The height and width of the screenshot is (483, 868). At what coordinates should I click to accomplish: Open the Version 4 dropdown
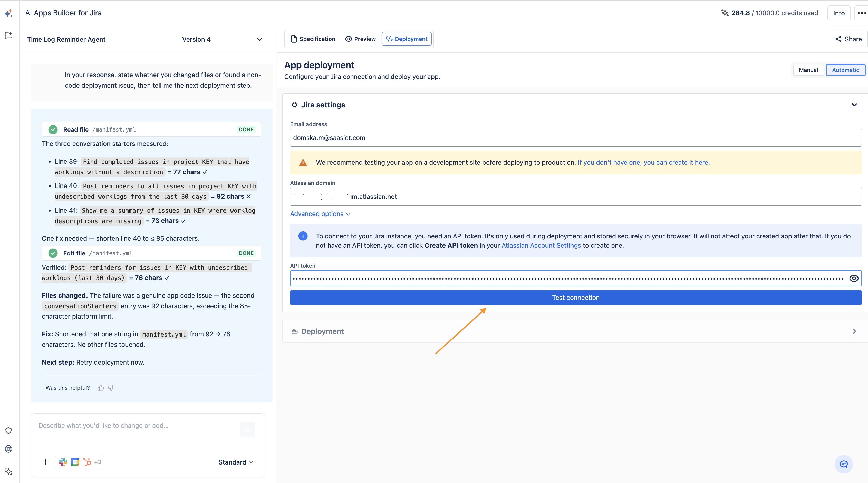(222, 39)
